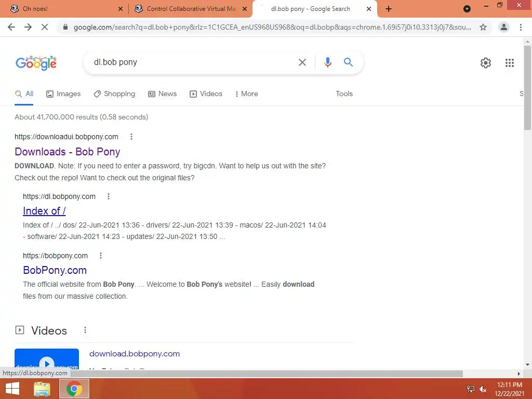Open the Index of / result
Screen dimensions: 532x399
44,211
